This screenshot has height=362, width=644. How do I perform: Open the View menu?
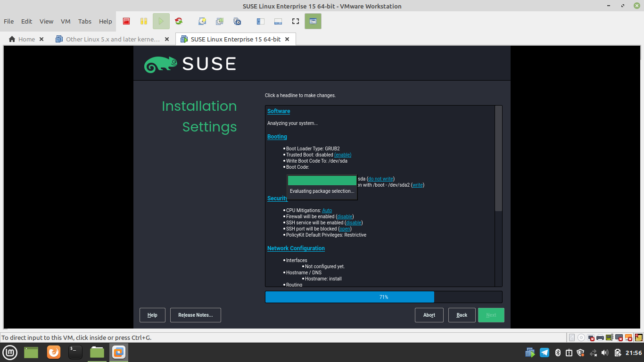coord(46,21)
